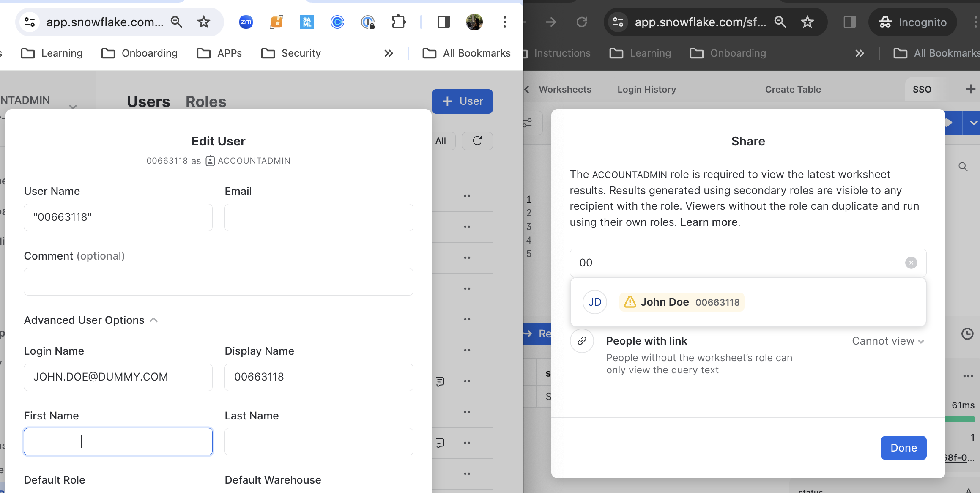This screenshot has width=980, height=493.
Task: Click the Zoom browser extension icon
Action: pos(246,22)
